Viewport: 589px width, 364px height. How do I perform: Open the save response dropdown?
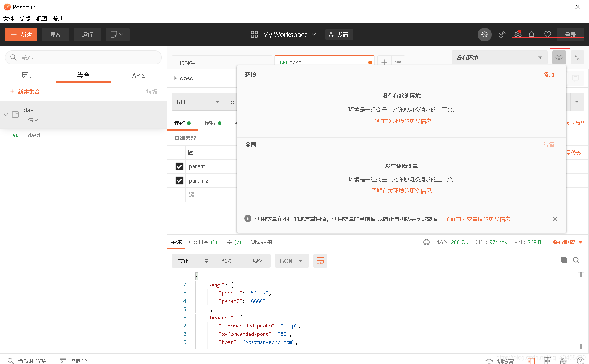tap(567, 242)
